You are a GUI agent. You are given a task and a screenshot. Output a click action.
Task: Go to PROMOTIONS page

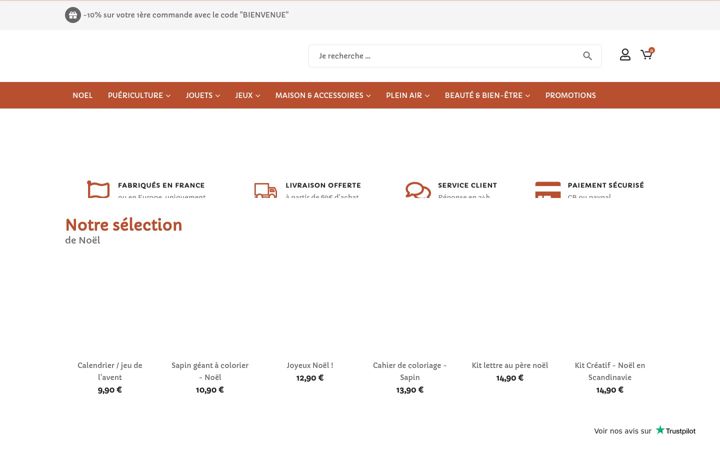coord(570,96)
